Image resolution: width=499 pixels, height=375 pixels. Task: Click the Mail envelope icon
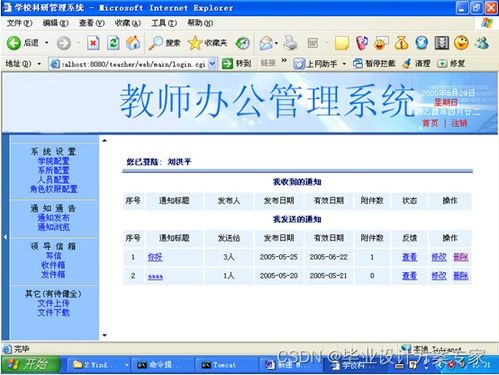click(x=266, y=43)
